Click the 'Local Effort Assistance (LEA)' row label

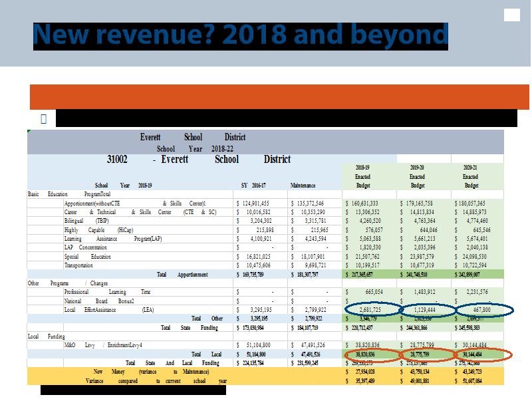[109, 310]
